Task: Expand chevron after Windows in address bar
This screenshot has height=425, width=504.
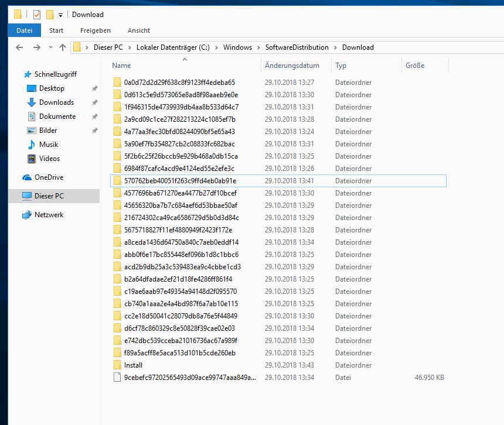Action: pyautogui.click(x=258, y=47)
